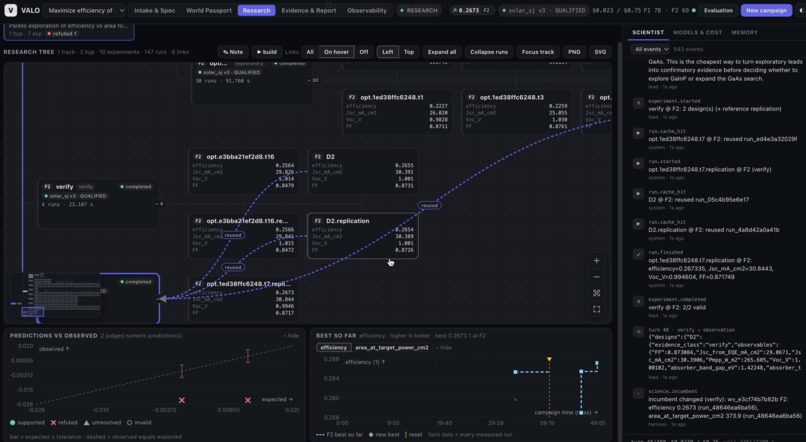Click the science.incumbent event icon
The image size is (806, 442).
638,393
